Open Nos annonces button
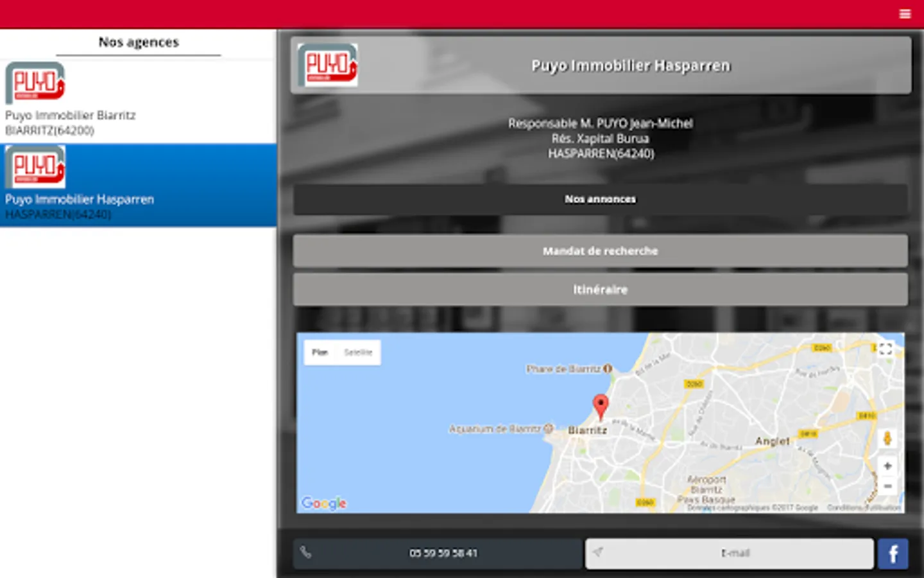 click(601, 199)
